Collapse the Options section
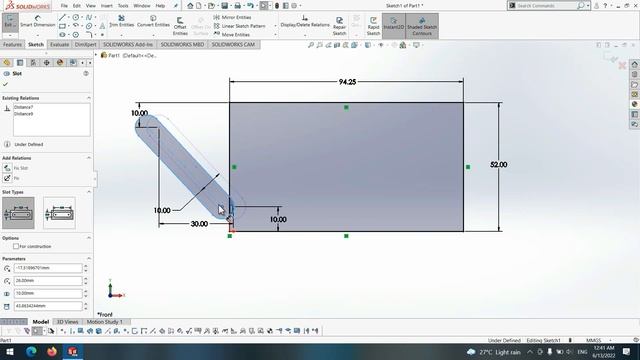The width and height of the screenshot is (640, 360). pos(89,238)
